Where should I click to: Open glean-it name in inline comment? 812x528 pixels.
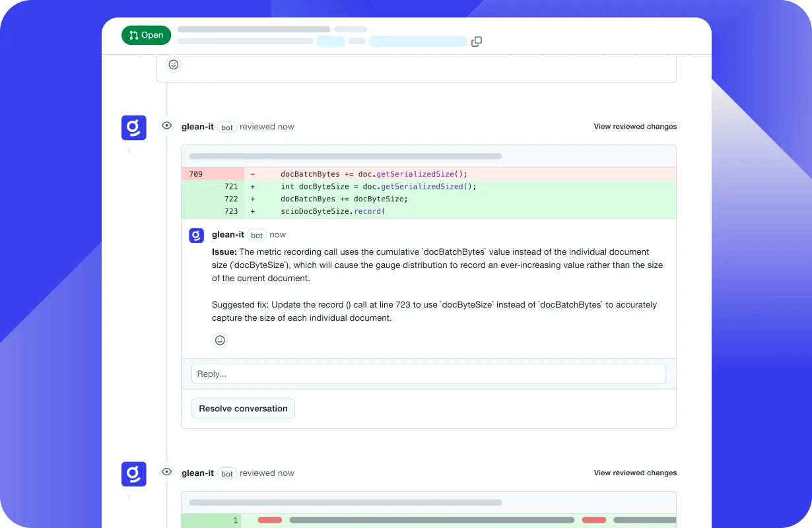point(228,235)
